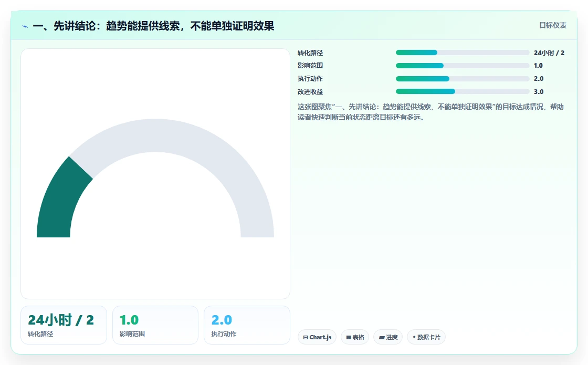
Task: Click the 改进收益 progress bar
Action: pos(463,91)
